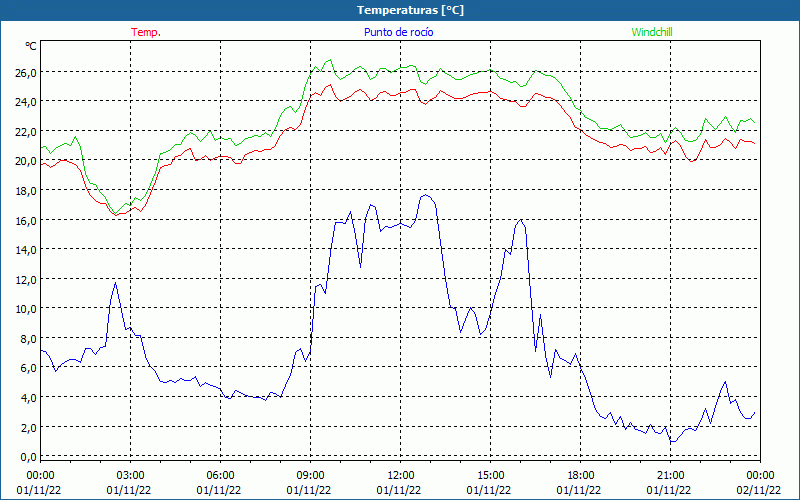Click the '01/11/22' date under 21:00
The image size is (800, 500).
(x=669, y=490)
